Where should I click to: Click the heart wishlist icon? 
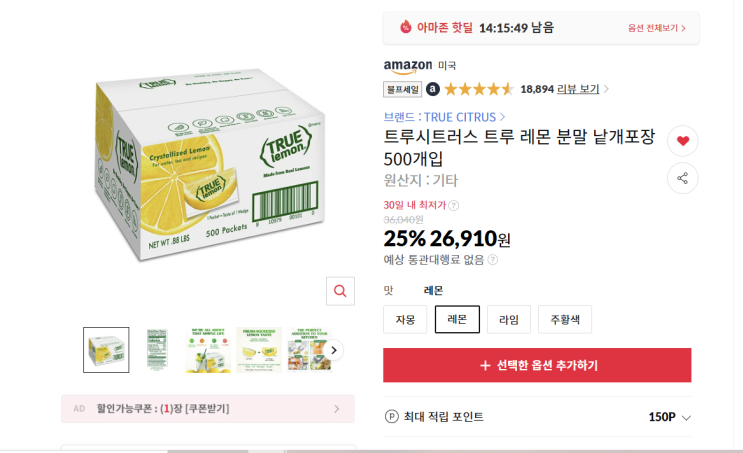coord(683,141)
